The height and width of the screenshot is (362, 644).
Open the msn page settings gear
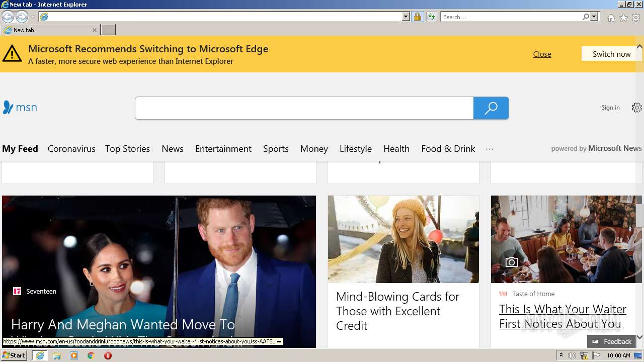637,108
